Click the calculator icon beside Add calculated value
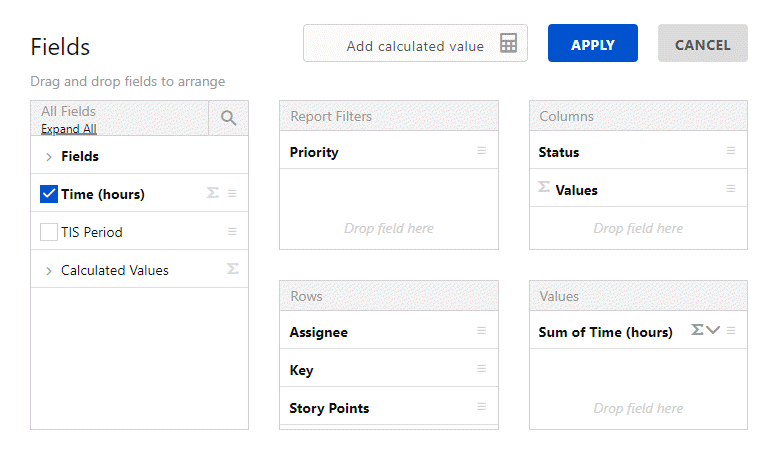Viewport: 777px width, 460px height. click(509, 44)
